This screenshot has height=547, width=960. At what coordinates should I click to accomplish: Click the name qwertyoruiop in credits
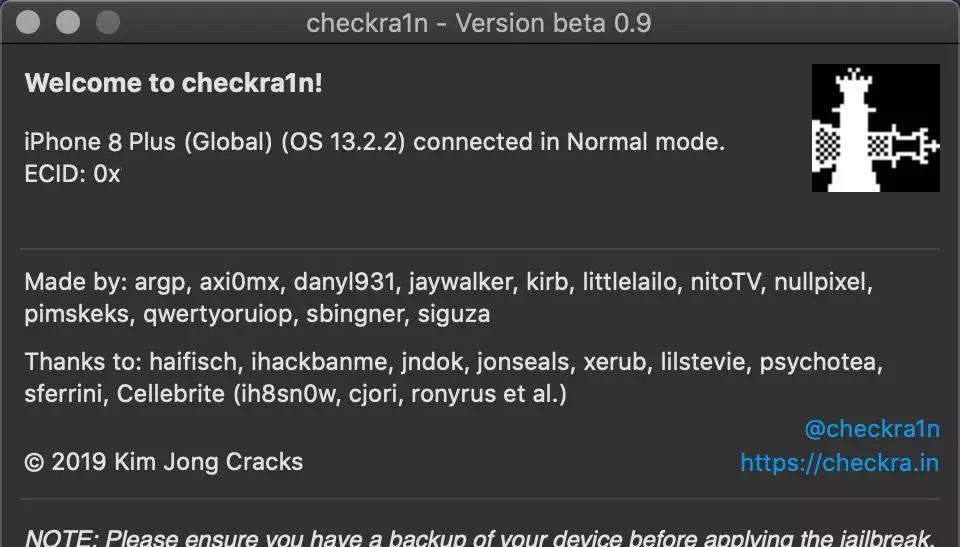(x=217, y=315)
